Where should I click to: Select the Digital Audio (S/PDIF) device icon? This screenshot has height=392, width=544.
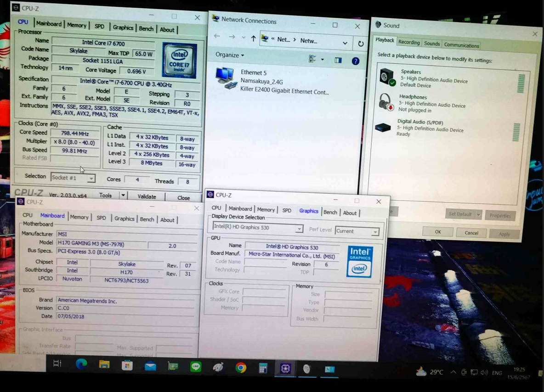383,127
